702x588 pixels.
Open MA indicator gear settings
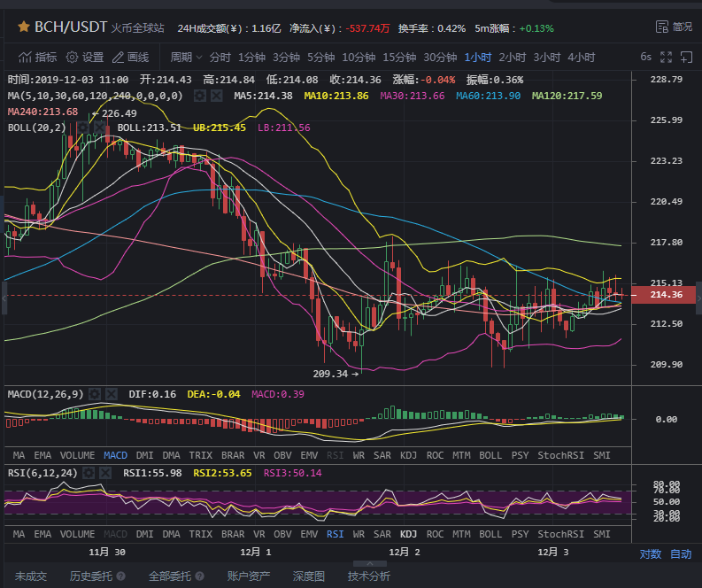(199, 96)
